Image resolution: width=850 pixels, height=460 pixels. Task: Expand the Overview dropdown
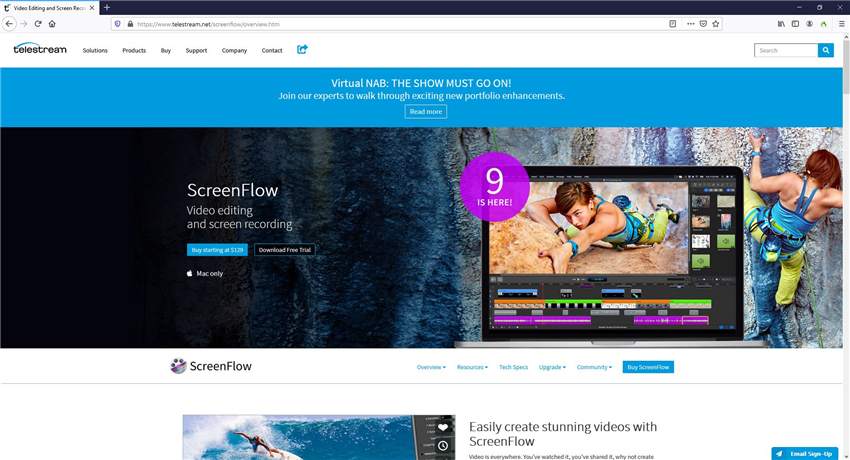[431, 367]
